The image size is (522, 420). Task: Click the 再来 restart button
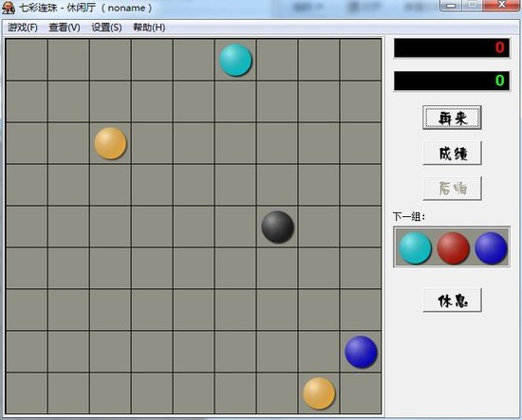[x=452, y=118]
